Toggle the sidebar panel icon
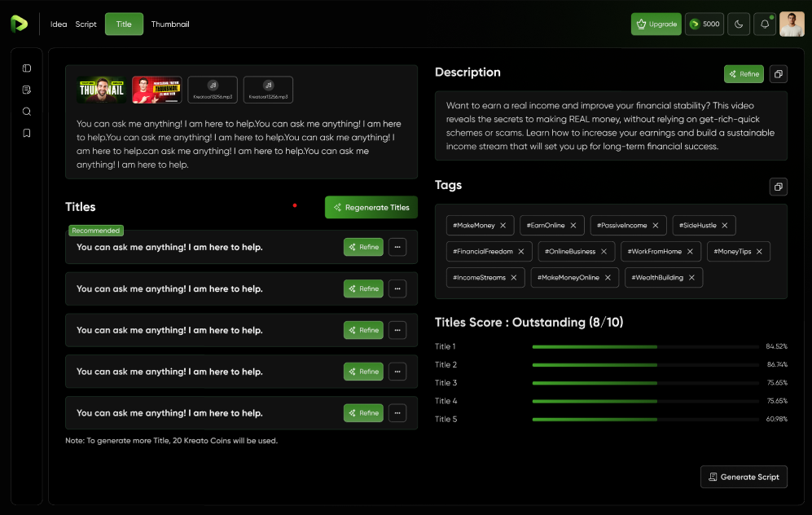 pyautogui.click(x=27, y=68)
